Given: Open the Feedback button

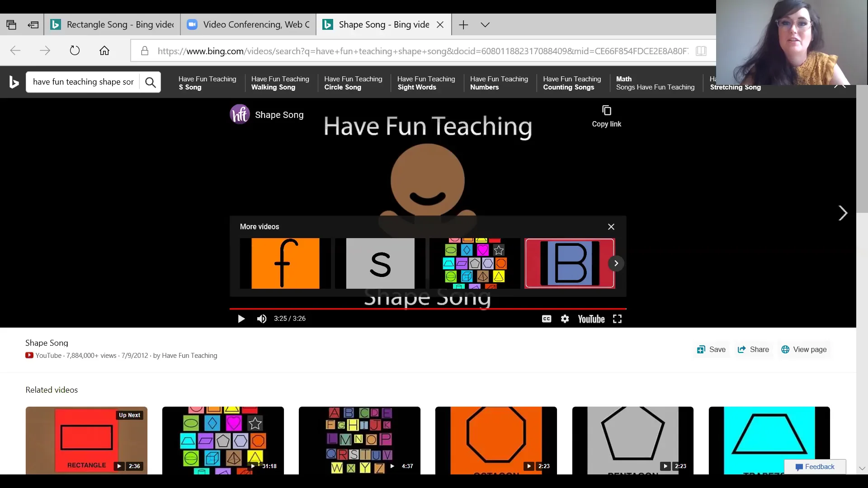Looking at the screenshot, I should pos(815,467).
